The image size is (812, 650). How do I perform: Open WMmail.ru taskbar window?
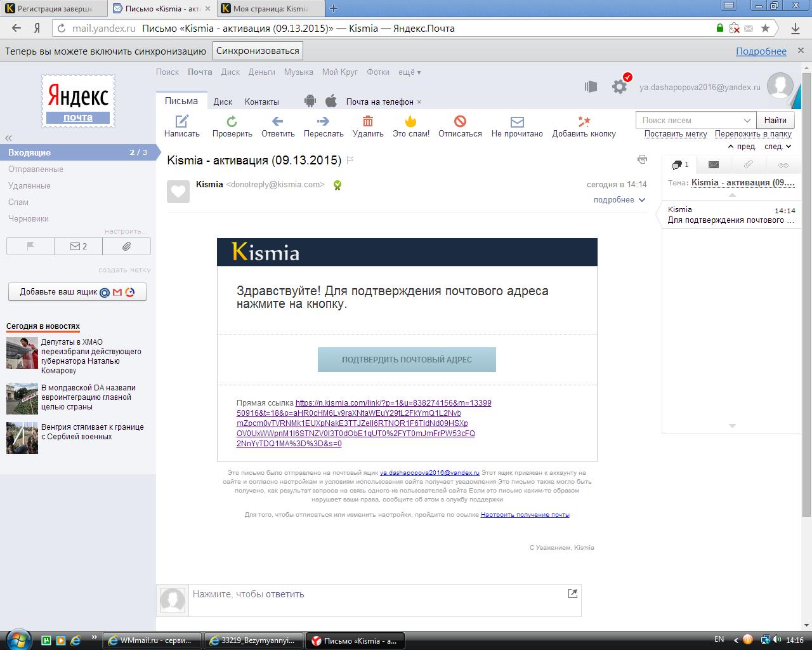coord(152,640)
